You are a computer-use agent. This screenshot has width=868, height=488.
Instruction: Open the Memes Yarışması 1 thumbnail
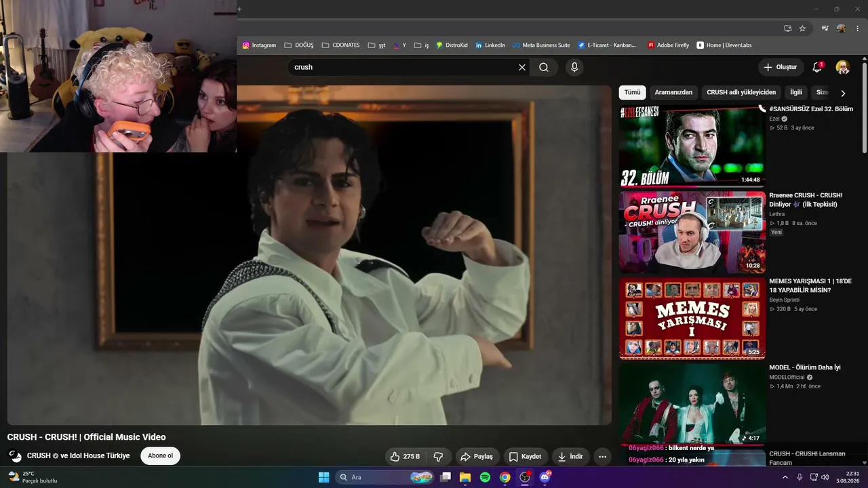pyautogui.click(x=692, y=319)
